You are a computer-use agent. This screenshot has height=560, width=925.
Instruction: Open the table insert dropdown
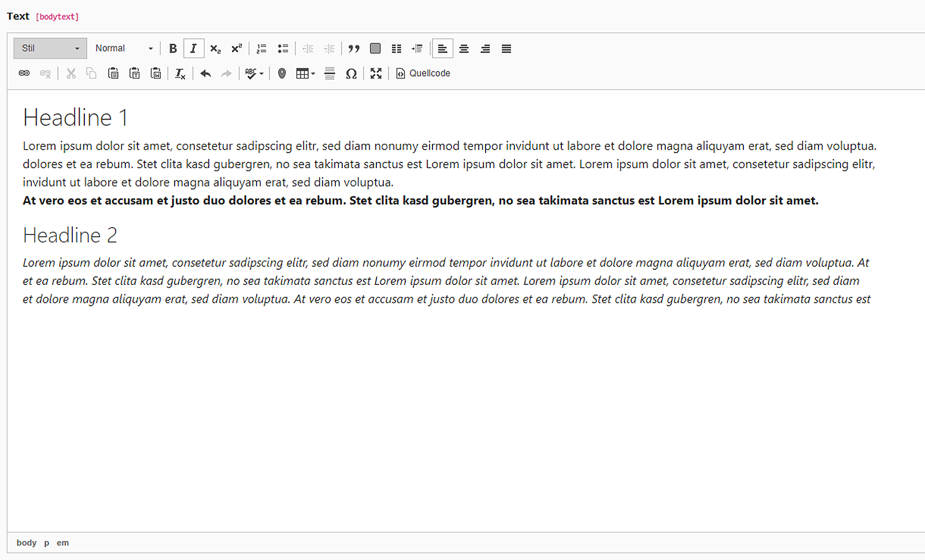pos(305,73)
